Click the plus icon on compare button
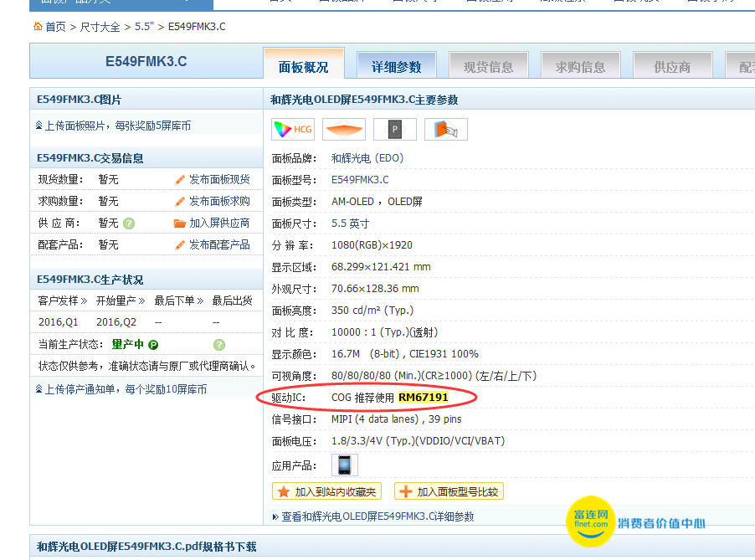The image size is (755, 560). (x=406, y=491)
